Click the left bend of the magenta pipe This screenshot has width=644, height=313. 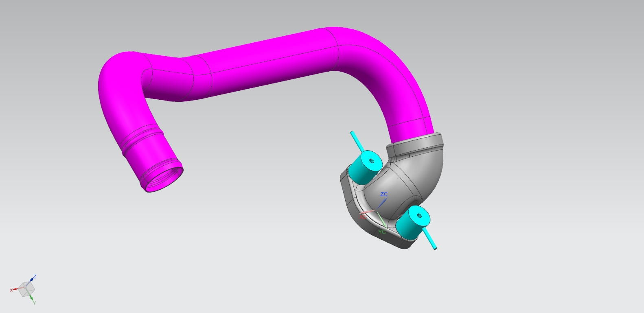(x=118, y=77)
